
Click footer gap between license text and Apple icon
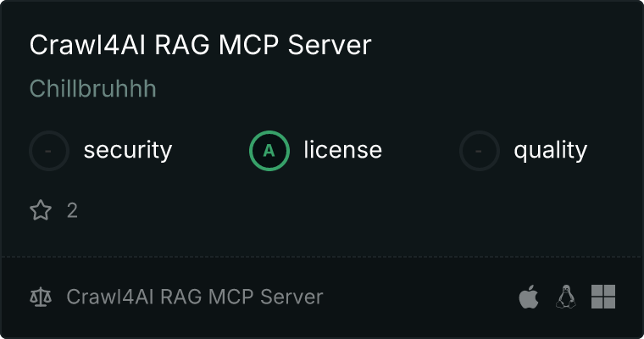click(x=419, y=297)
